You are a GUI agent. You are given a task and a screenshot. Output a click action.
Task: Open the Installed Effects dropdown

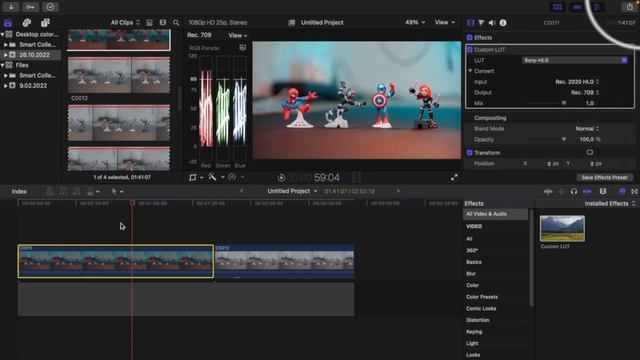(x=610, y=204)
